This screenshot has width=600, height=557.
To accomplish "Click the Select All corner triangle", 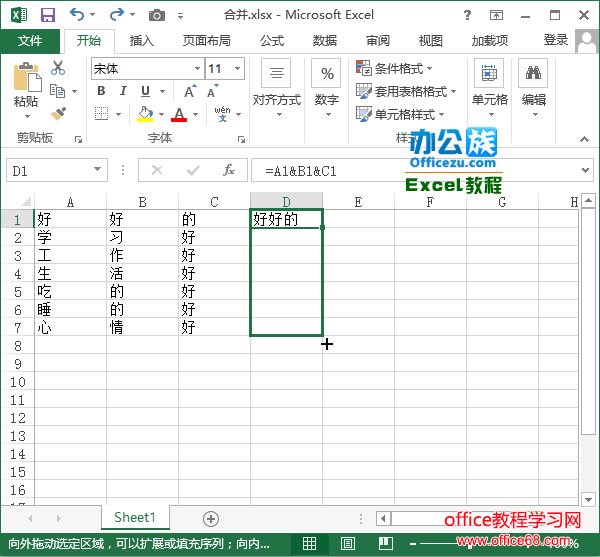I will pos(26,201).
